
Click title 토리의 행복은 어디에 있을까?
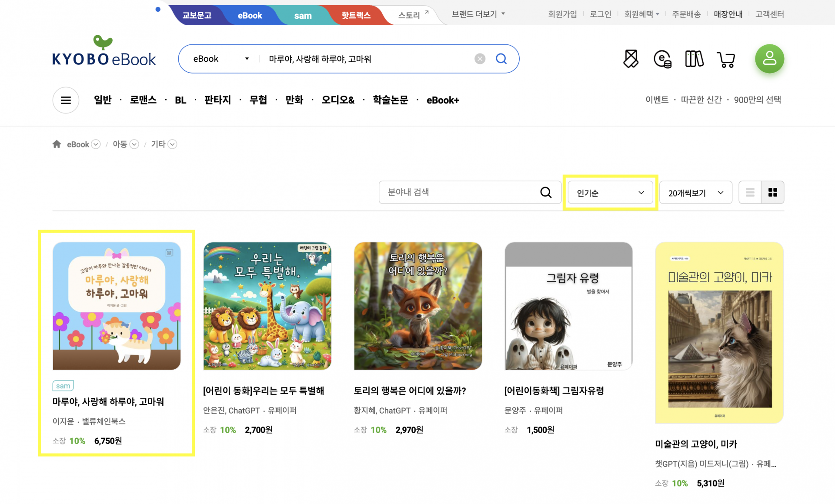410,391
